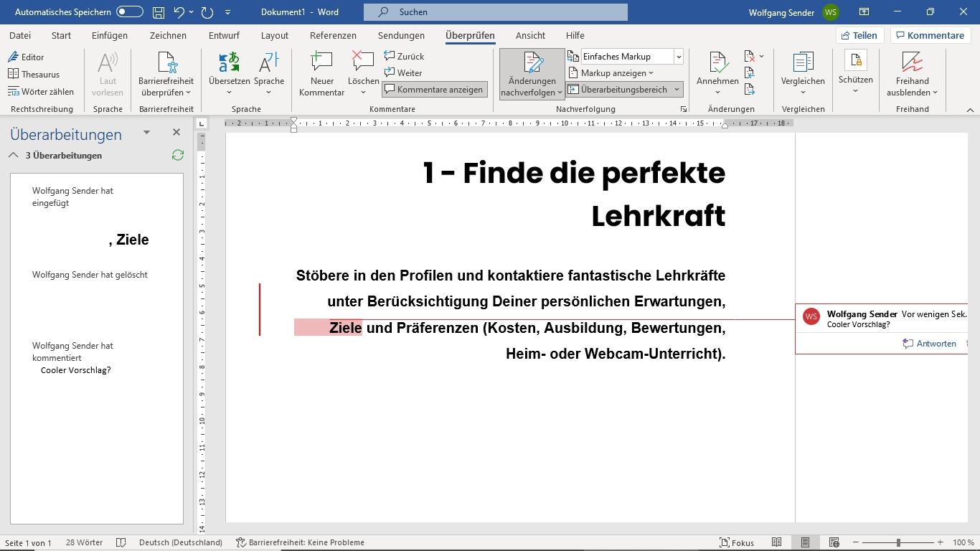This screenshot has width=980, height=551.
Task: Toggle Kommentare anzeigen button
Action: 434,90
